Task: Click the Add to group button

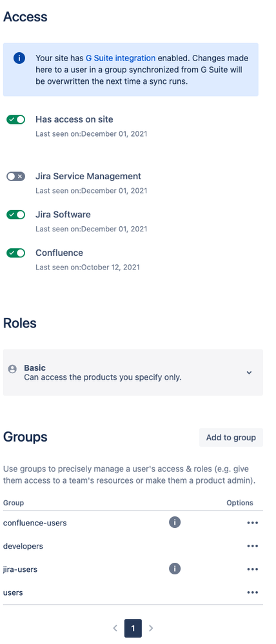Action: pos(231,438)
